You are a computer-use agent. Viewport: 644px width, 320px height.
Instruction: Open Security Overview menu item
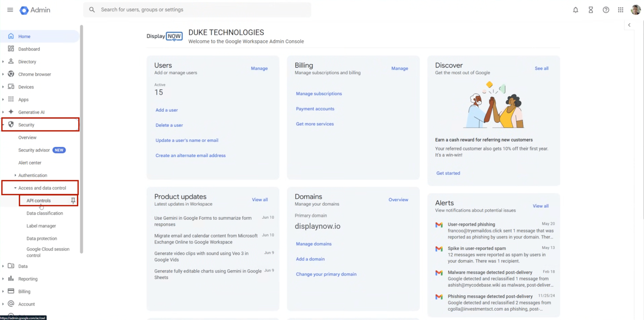(27, 138)
